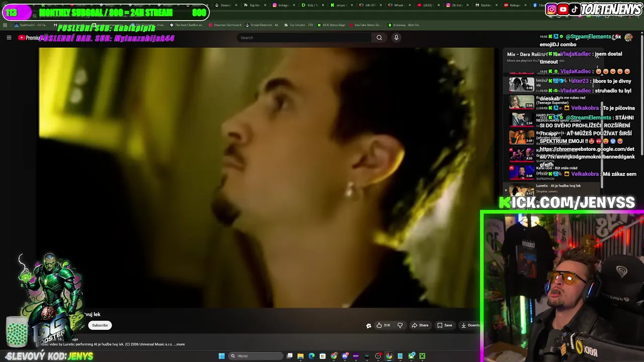Switch to the Top Emotes browser tab
This screenshot has height=362, width=644.
(x=255, y=5)
